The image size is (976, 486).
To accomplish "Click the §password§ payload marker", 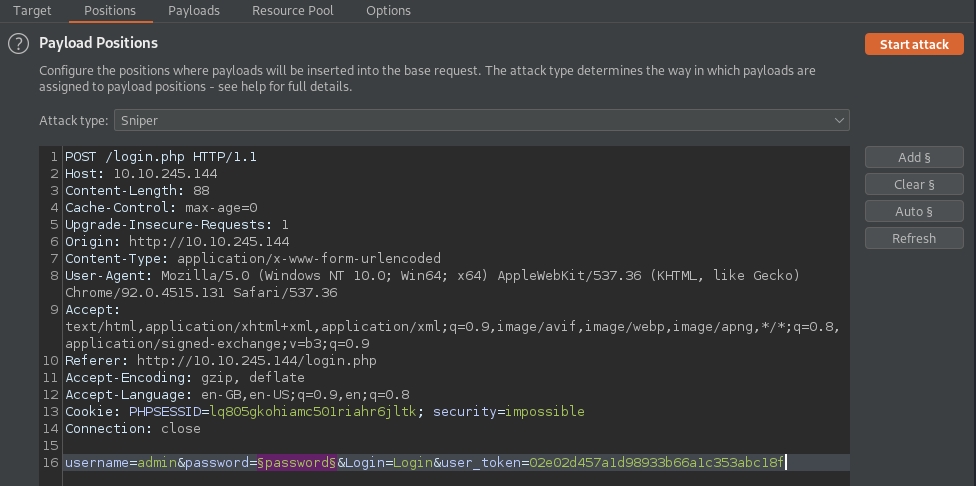I will [296, 463].
